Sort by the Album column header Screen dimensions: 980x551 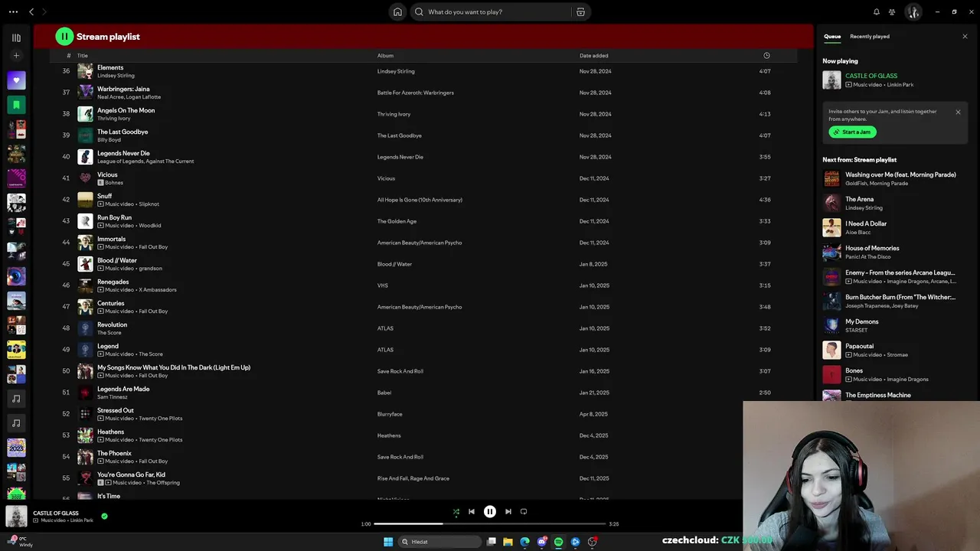point(385,55)
